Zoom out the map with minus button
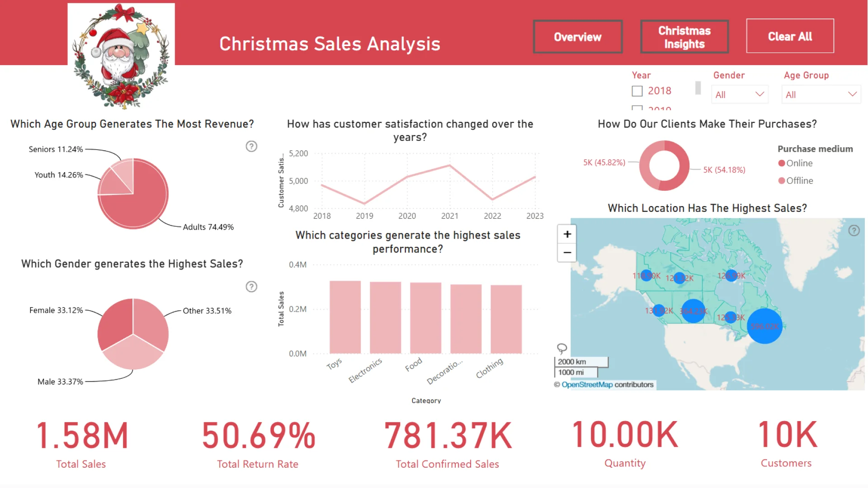The height and width of the screenshot is (488, 868). pos(567,253)
